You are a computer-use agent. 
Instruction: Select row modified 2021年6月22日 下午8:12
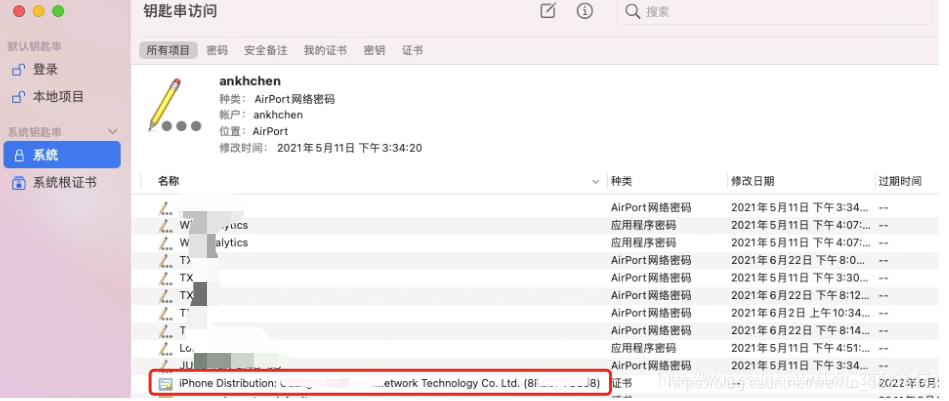[x=536, y=295]
